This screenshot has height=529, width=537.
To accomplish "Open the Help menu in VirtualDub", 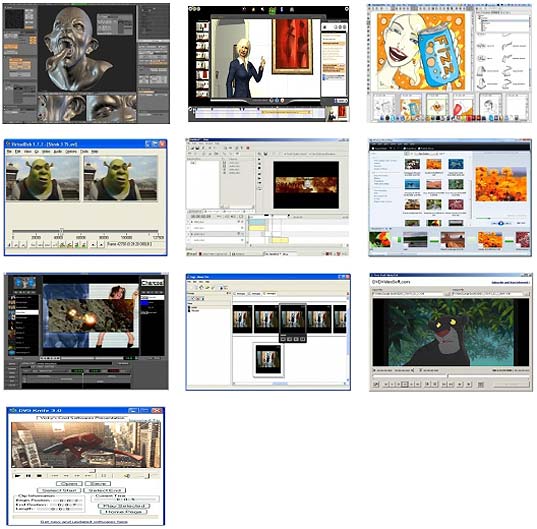I will (95, 151).
